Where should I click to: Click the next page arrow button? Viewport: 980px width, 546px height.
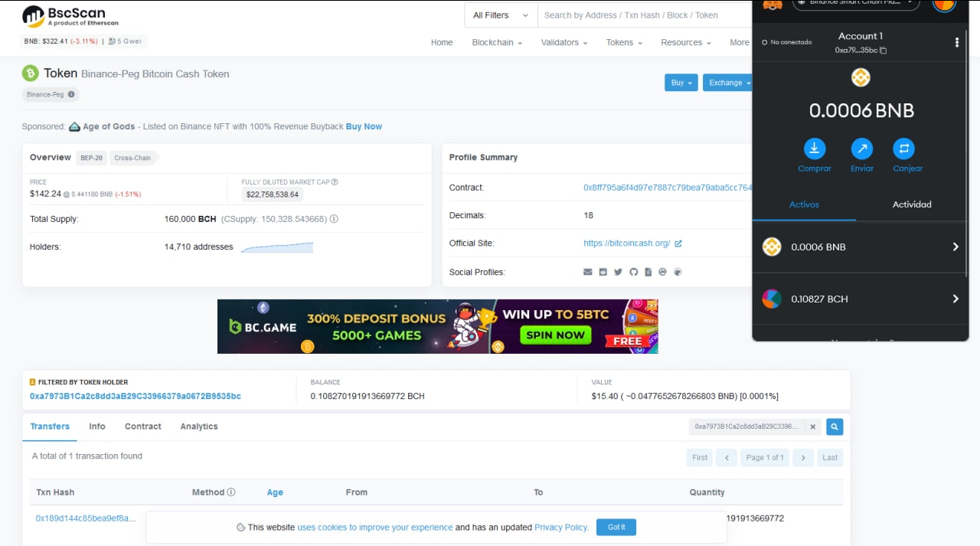point(802,458)
